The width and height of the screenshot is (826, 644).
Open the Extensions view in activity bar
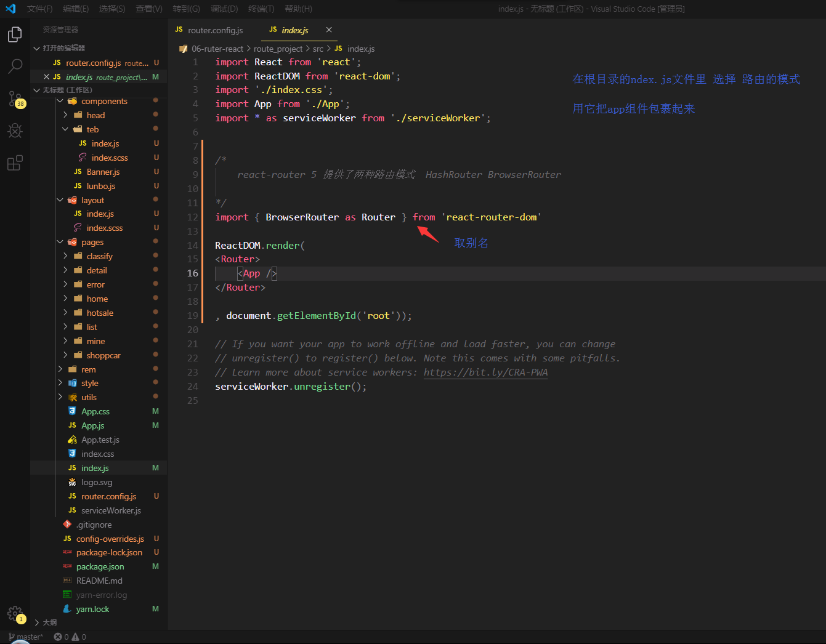[15, 163]
